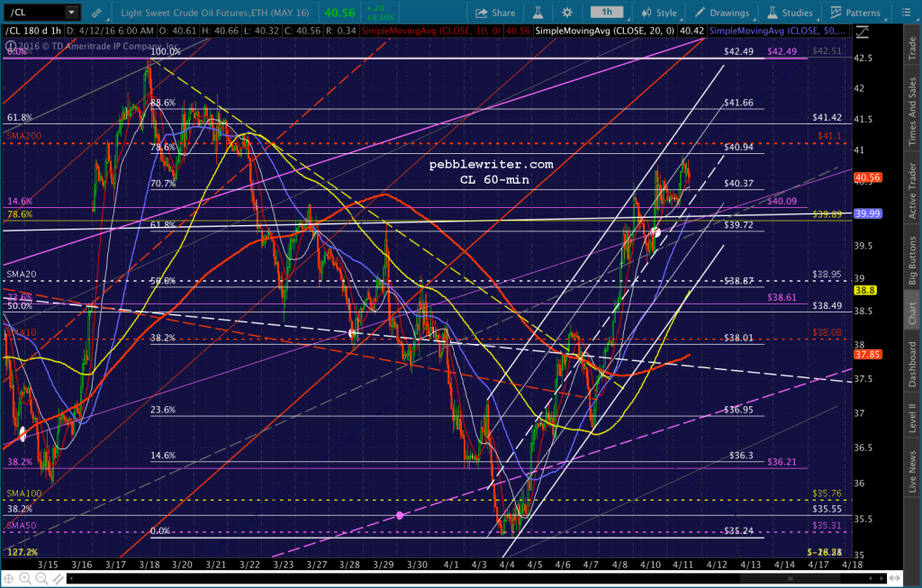Click the SMA200 level label
The image size is (922, 588).
(24, 136)
